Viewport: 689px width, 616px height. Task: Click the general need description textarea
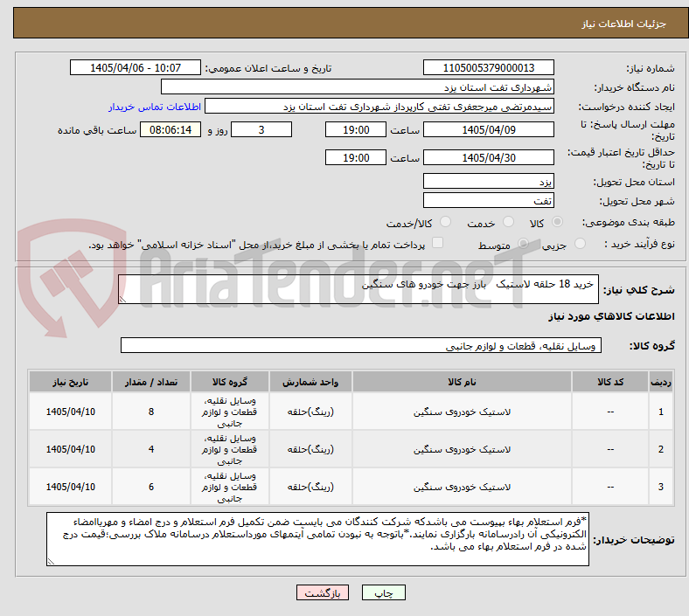click(x=358, y=289)
